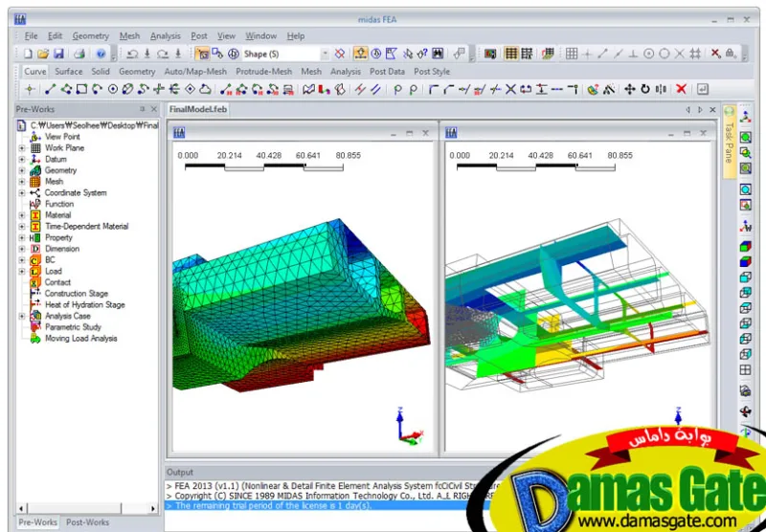This screenshot has height=532, width=766.
Task: Open the File menu
Action: (31, 36)
